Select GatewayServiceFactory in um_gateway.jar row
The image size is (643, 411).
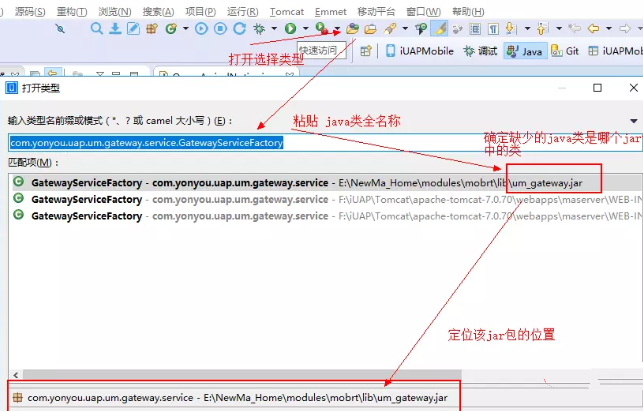(325, 183)
